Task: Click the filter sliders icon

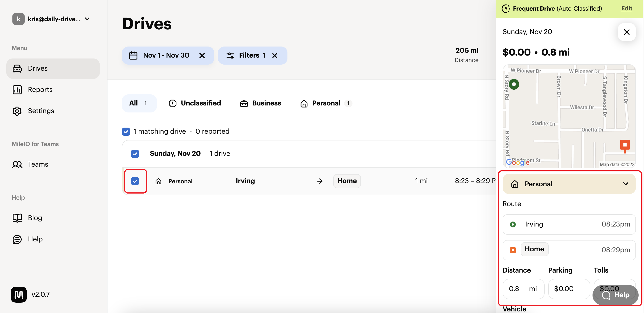Action: pyautogui.click(x=230, y=56)
